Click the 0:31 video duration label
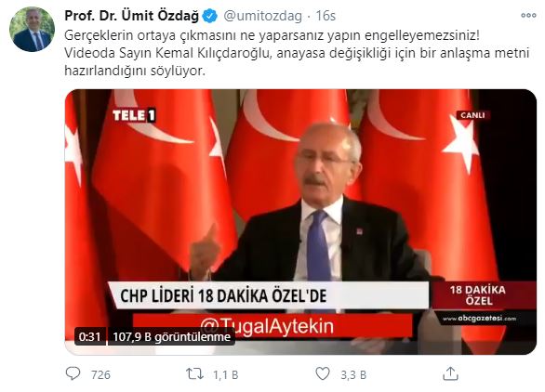 pos(89,337)
